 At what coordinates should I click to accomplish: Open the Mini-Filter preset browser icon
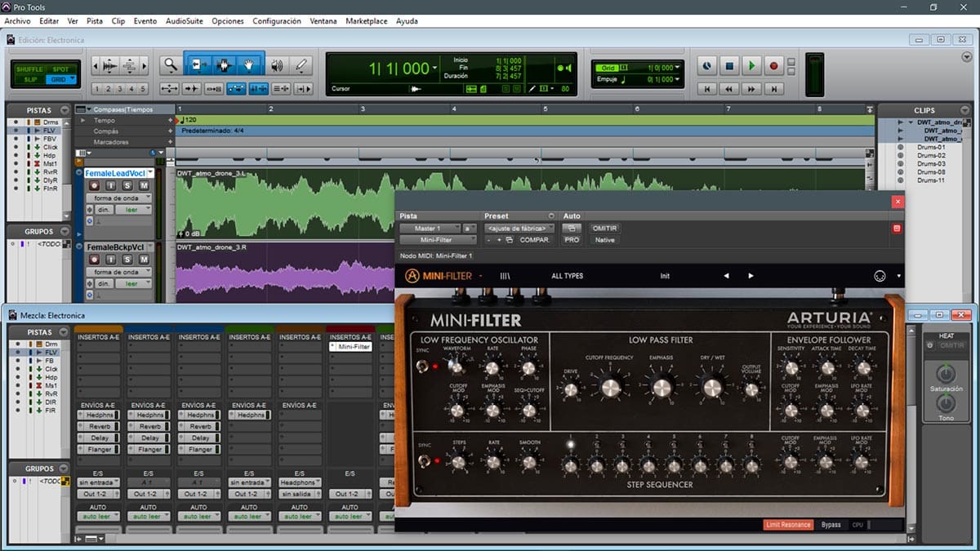(505, 276)
